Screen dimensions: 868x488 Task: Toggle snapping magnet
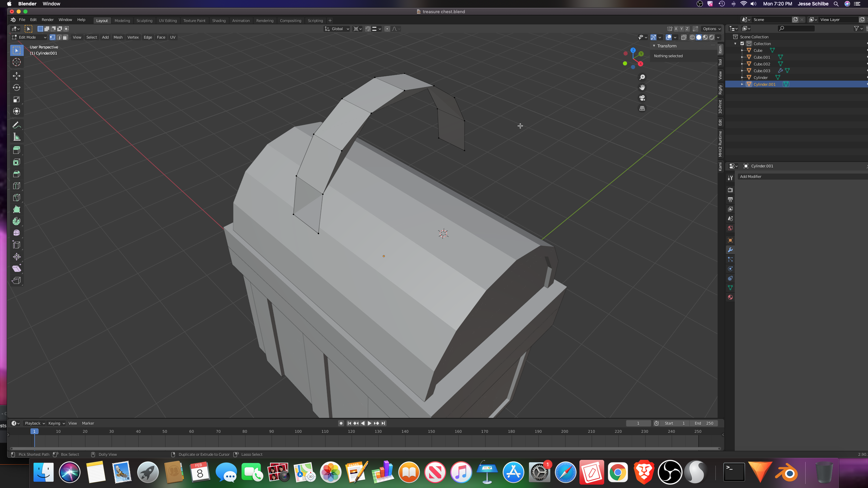tap(368, 29)
